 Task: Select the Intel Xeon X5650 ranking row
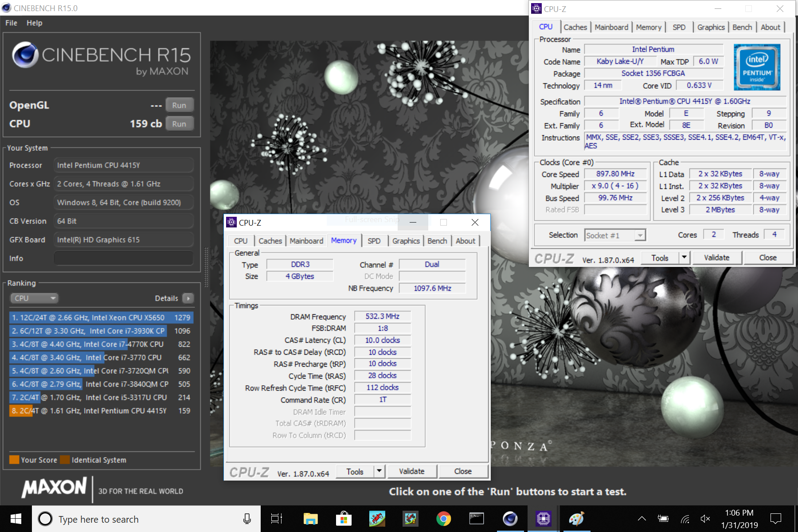point(101,317)
